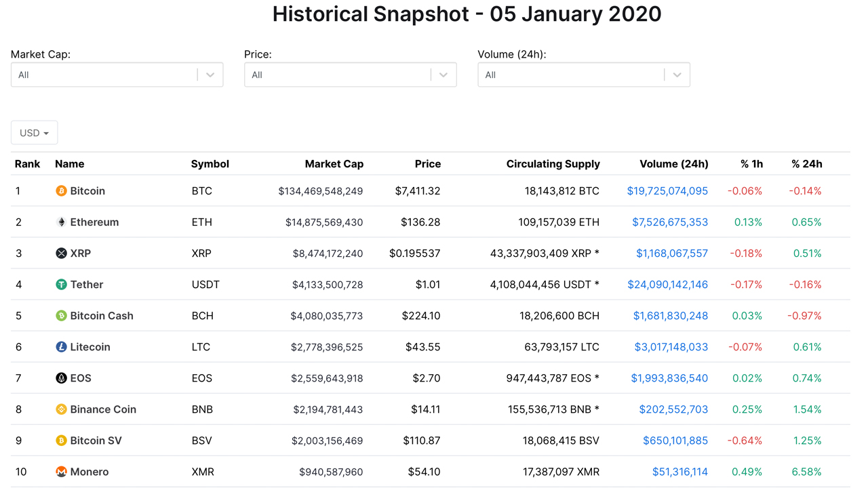Open the Tether name link
Viewport: 868px width, 488px height.
(87, 285)
